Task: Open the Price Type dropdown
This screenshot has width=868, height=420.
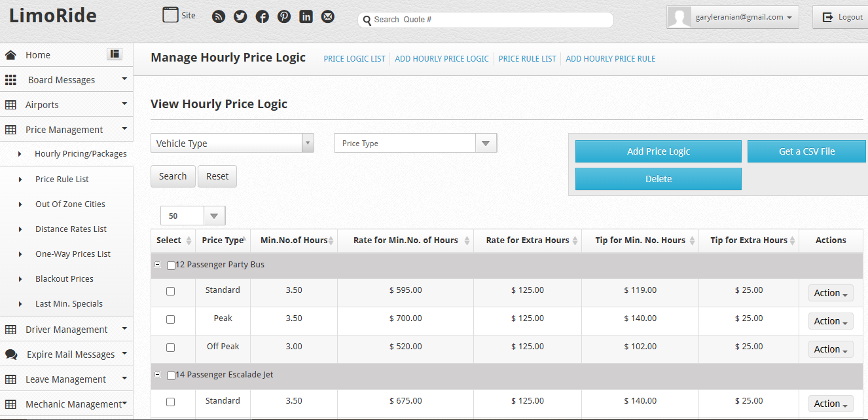Action: (x=415, y=143)
